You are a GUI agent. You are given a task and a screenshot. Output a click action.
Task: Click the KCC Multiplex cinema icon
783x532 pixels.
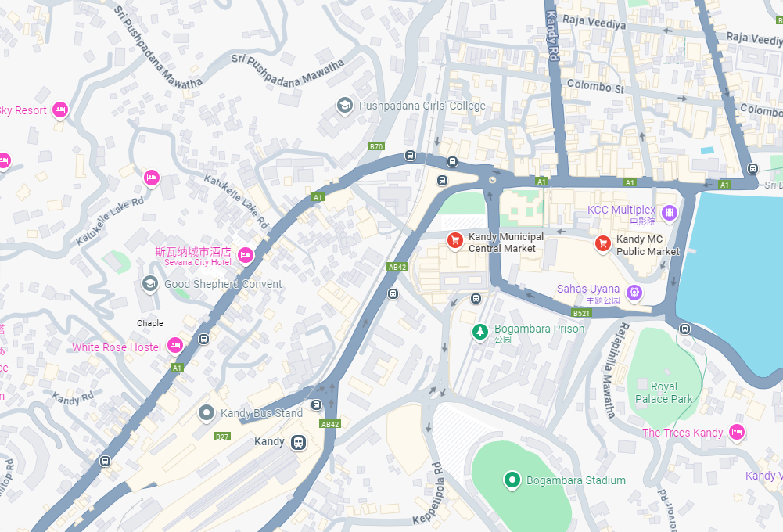pyautogui.click(x=669, y=214)
